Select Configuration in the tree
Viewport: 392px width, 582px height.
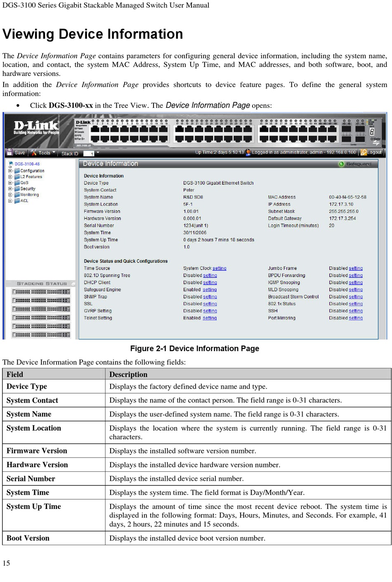[32, 171]
